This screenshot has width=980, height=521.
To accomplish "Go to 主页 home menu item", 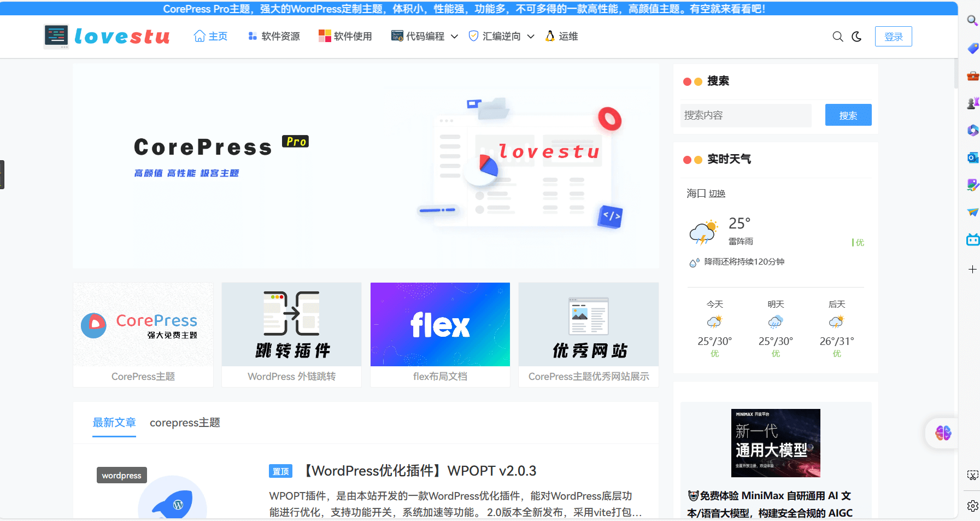I will click(x=210, y=36).
